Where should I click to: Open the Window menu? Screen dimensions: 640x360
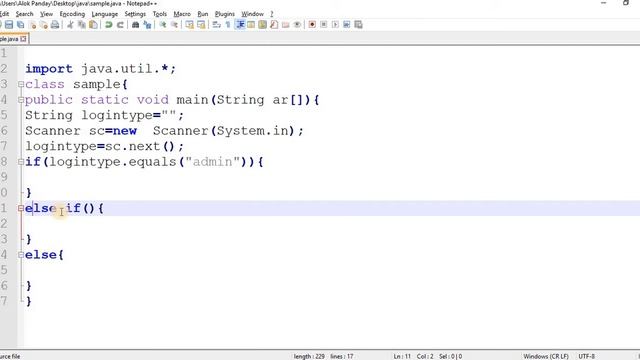pos(252,14)
